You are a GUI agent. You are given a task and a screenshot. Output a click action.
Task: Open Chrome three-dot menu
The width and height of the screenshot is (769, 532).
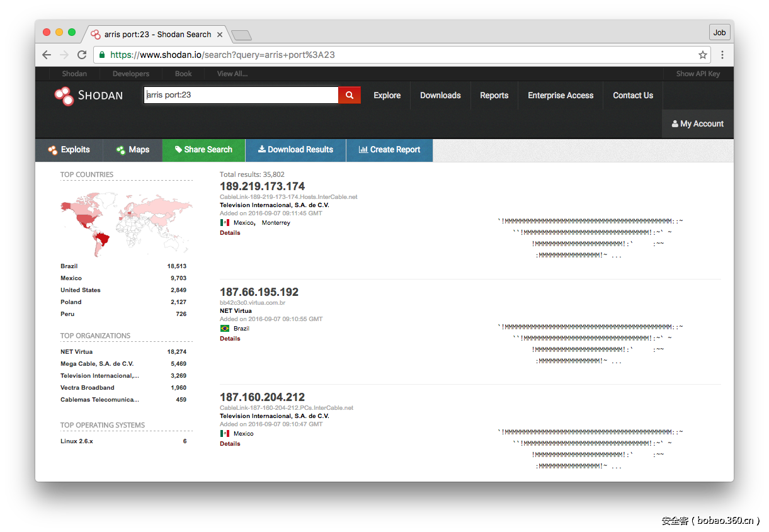[722, 55]
